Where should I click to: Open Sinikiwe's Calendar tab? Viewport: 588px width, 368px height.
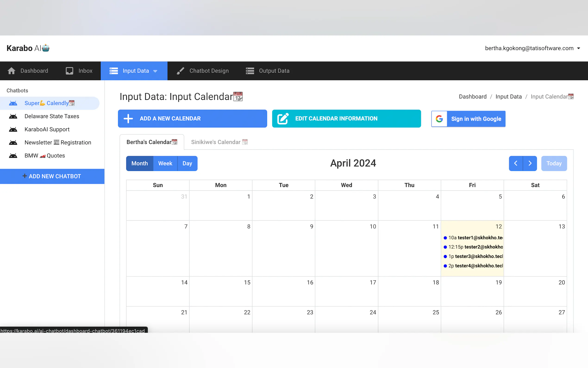tap(219, 142)
